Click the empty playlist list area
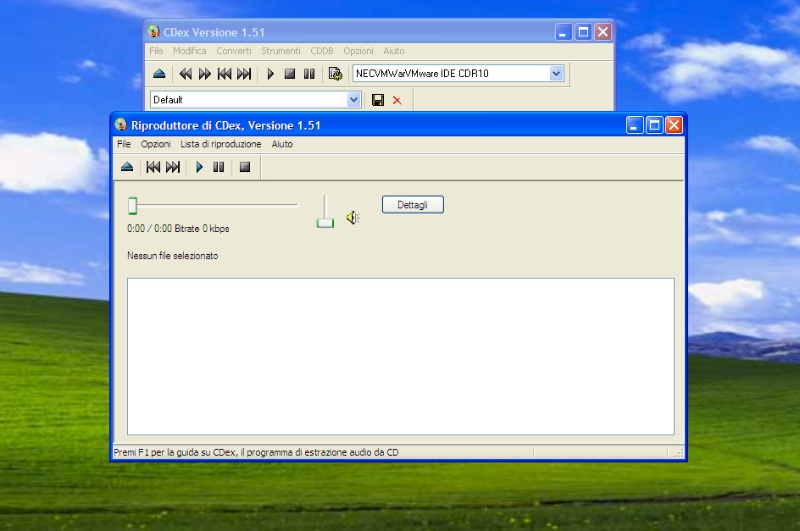 400,356
